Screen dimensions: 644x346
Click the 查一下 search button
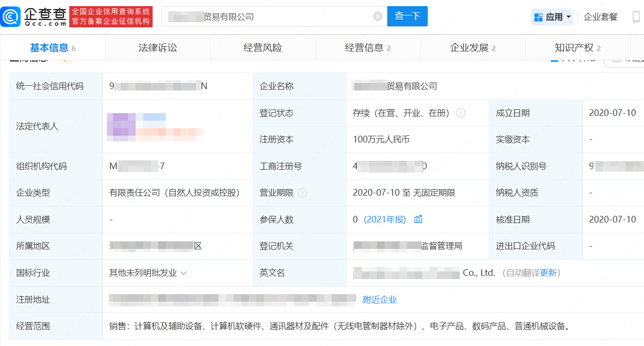click(408, 16)
